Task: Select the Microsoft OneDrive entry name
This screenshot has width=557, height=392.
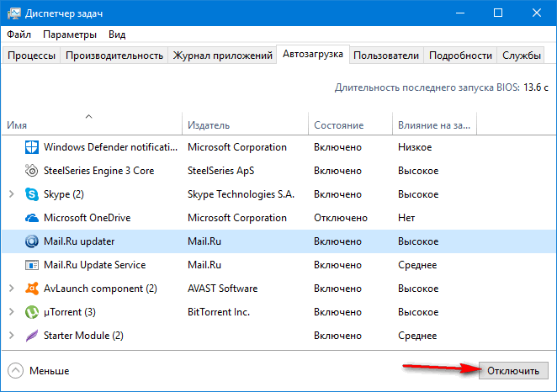Action: 87,218
